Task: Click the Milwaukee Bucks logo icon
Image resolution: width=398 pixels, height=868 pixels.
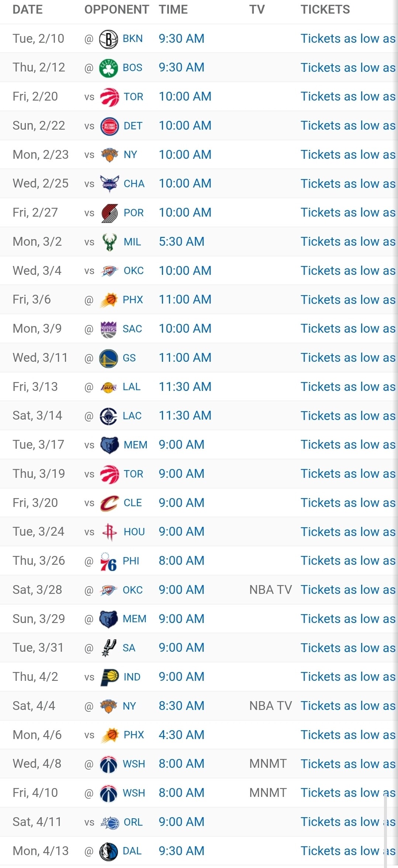Action: tap(109, 242)
